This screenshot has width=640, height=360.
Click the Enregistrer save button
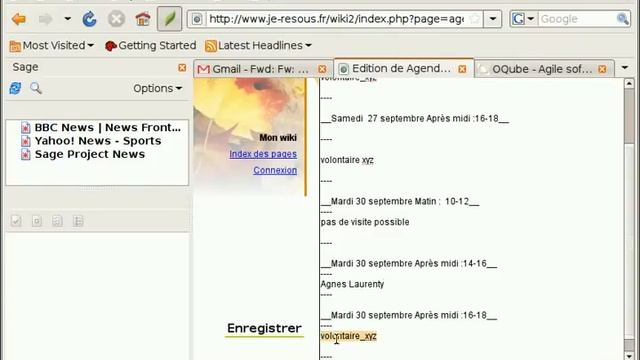[x=264, y=328]
